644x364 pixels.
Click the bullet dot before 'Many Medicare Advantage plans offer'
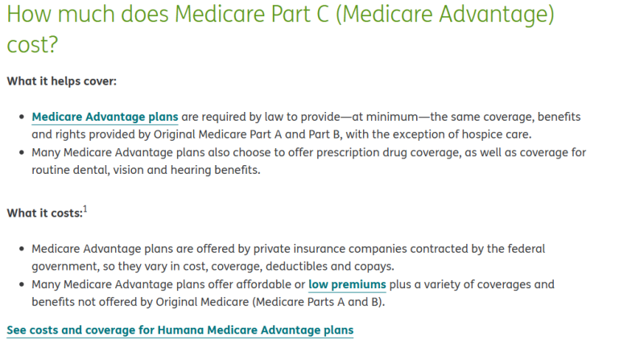(x=21, y=285)
